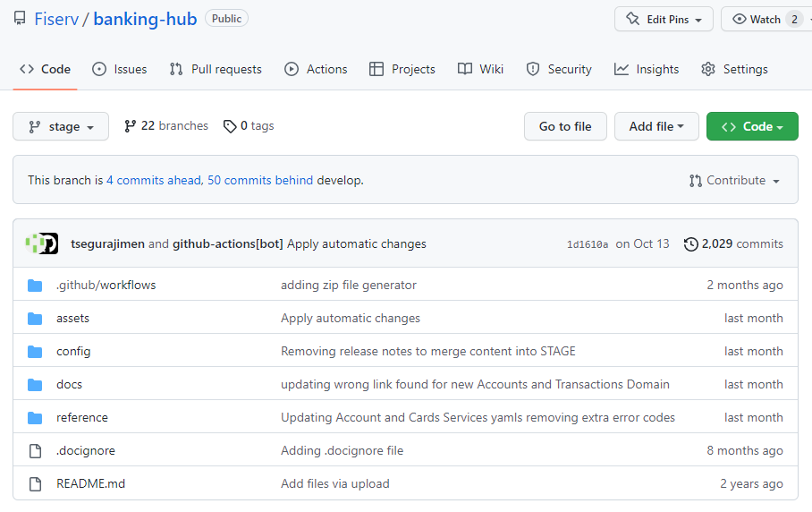Open the docs folder
The width and height of the screenshot is (812, 512).
click(69, 385)
